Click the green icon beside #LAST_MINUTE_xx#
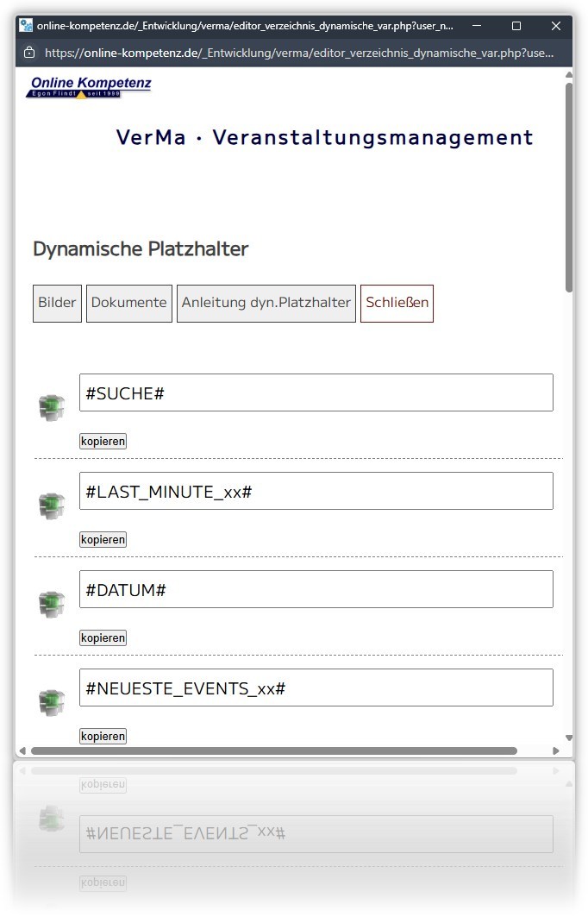This screenshot has height=923, width=588. coord(52,505)
